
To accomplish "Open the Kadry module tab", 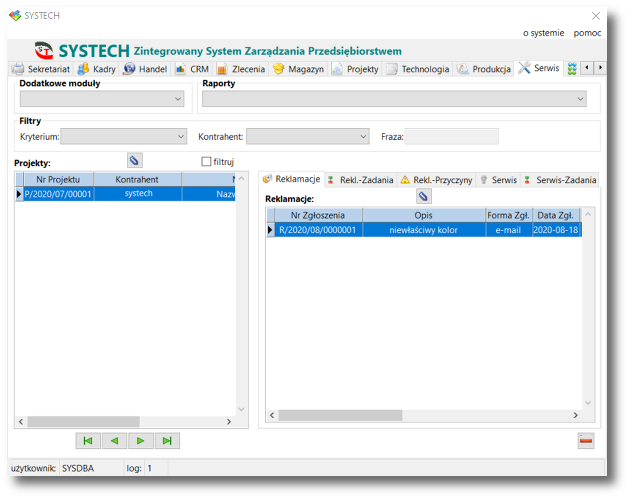I will coord(96,69).
